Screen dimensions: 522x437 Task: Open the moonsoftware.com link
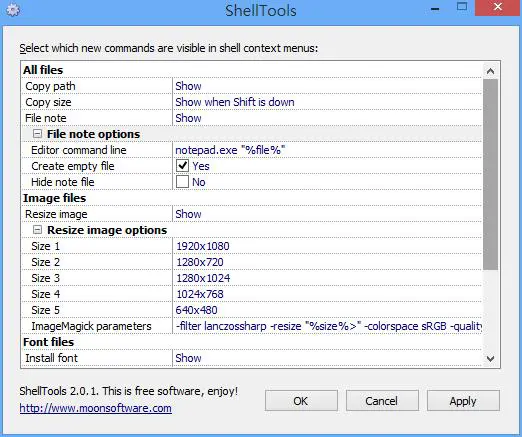click(x=96, y=408)
